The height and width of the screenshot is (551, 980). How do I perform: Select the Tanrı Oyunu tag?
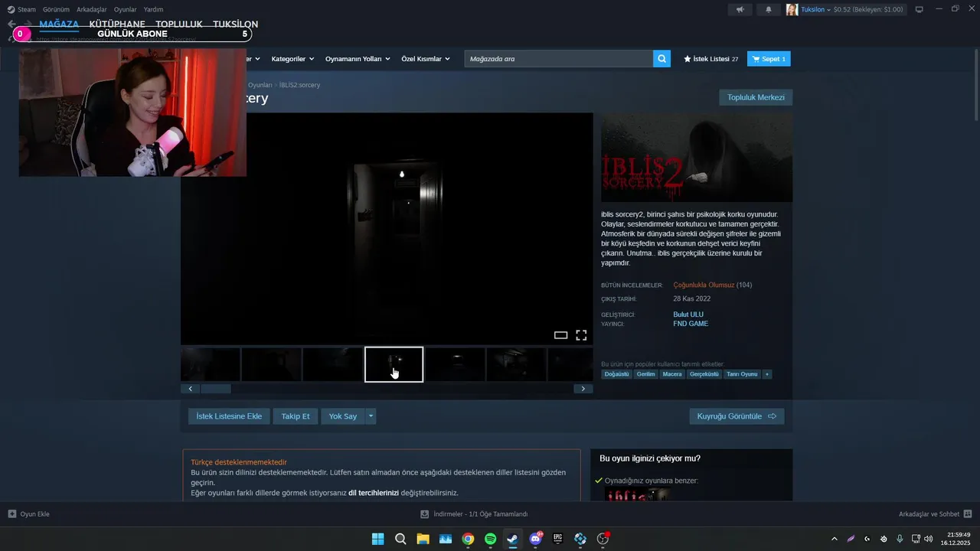pyautogui.click(x=742, y=374)
